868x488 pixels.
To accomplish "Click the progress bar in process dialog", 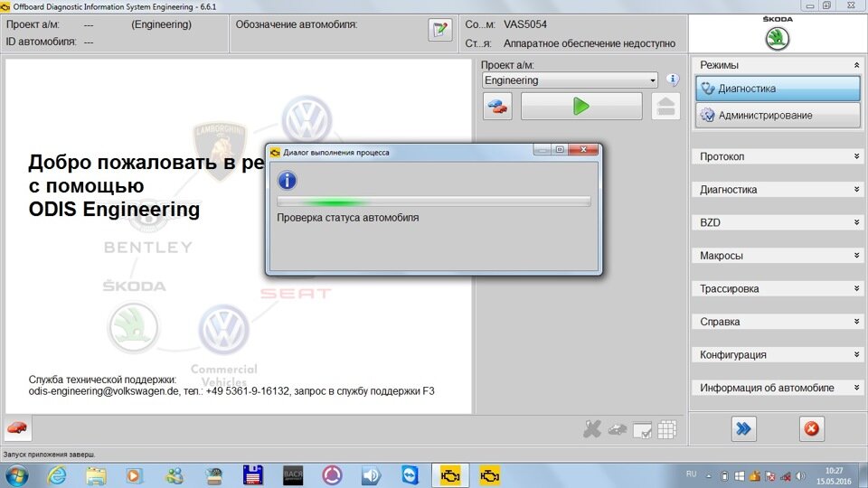I will click(x=433, y=202).
